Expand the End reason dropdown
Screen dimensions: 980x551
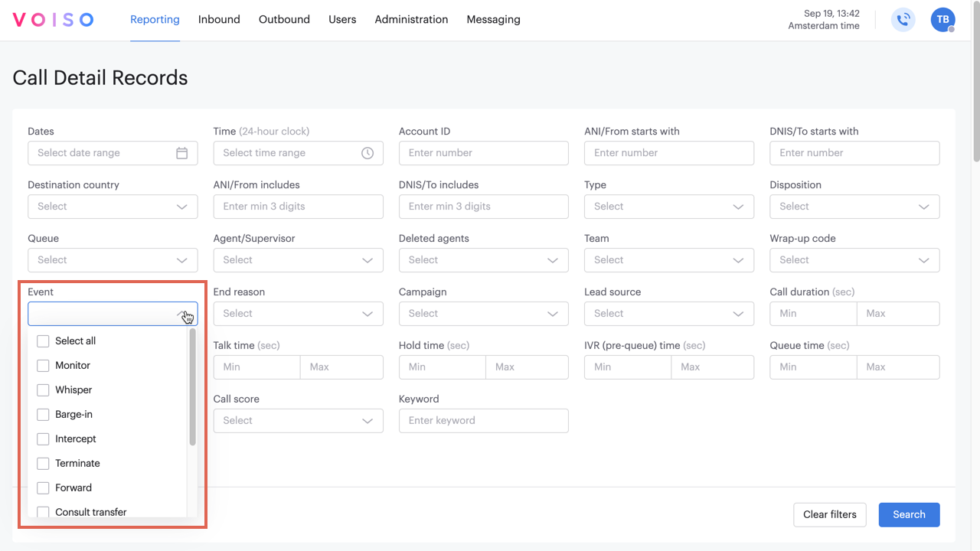[x=298, y=314]
